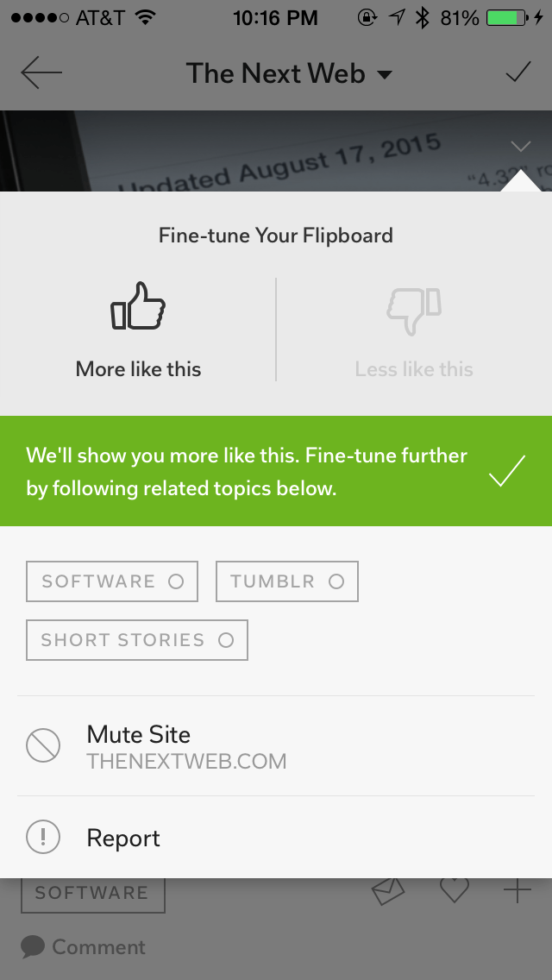Select Mute Site THENEXTWEB.COM option
The height and width of the screenshot is (980, 552).
186,746
